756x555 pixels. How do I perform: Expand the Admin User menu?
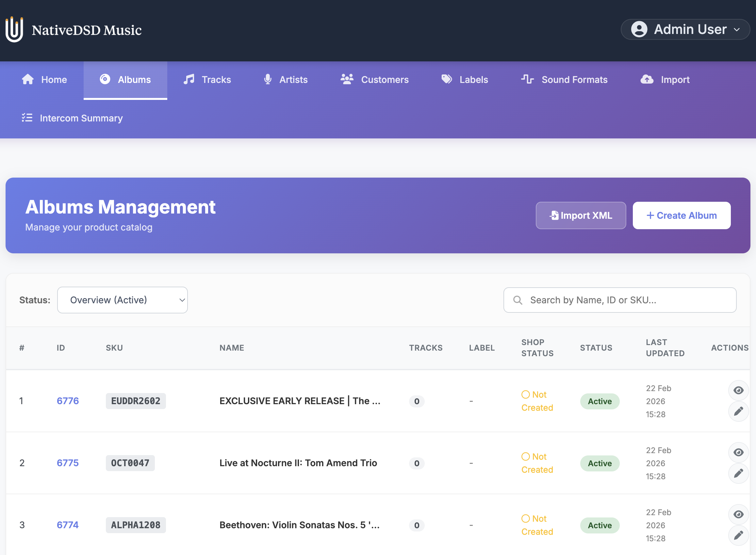pyautogui.click(x=685, y=29)
